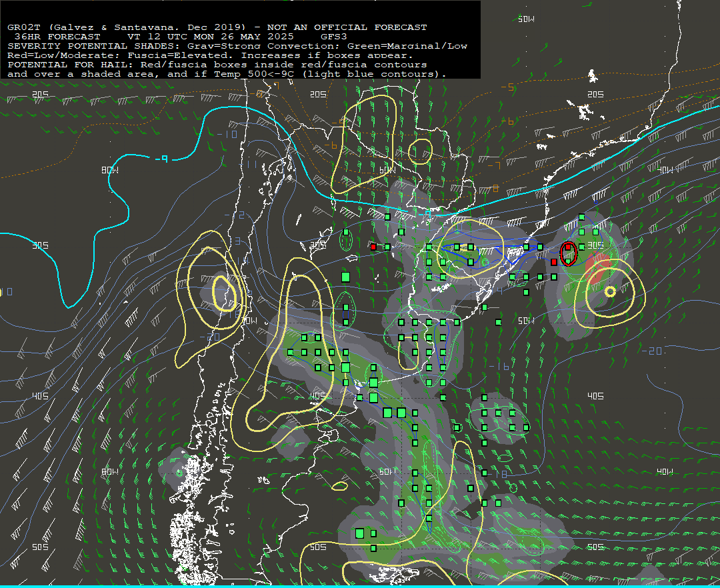Select the '40S' latitude label at left edge
This screenshot has width=720, height=588.
(41, 396)
